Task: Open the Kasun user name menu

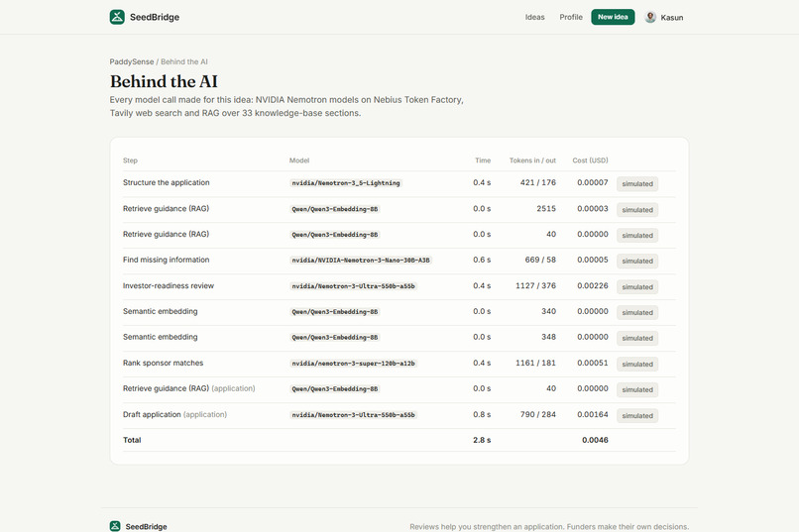Action: coord(671,17)
